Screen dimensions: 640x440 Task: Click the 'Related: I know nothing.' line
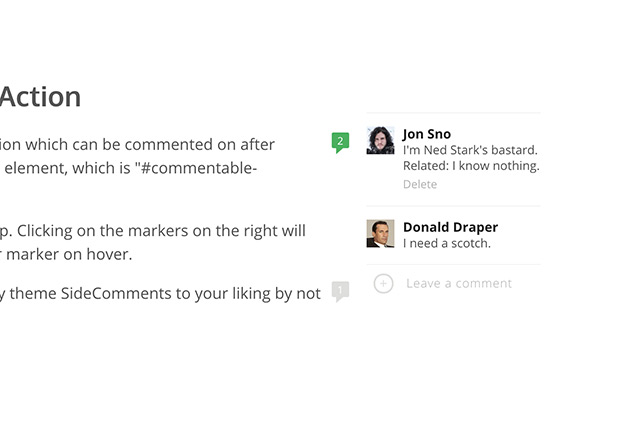471,166
